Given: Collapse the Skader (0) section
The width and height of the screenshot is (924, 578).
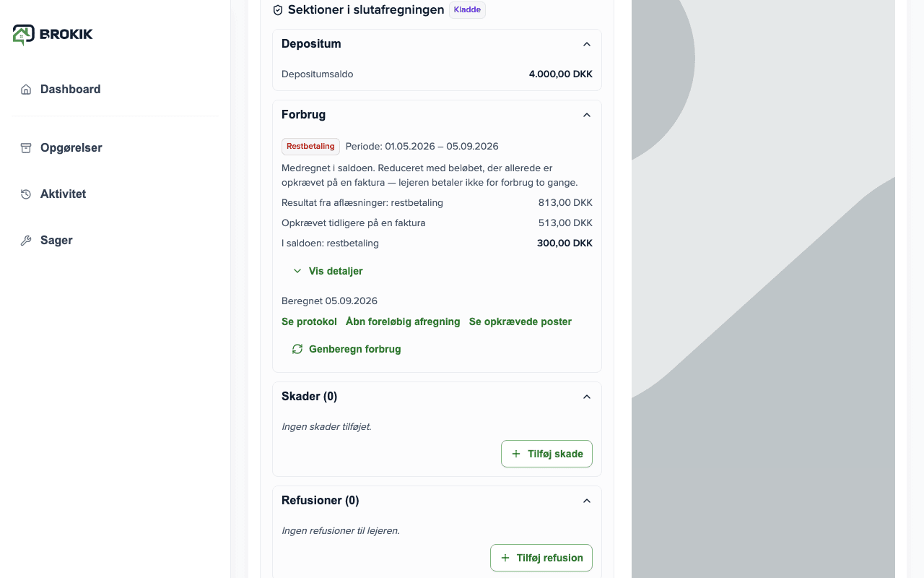Looking at the screenshot, I should [587, 397].
